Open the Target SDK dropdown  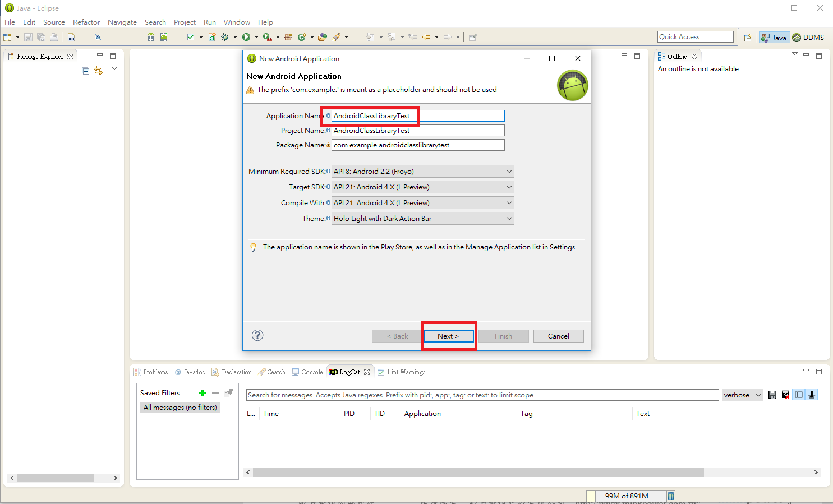(x=423, y=187)
